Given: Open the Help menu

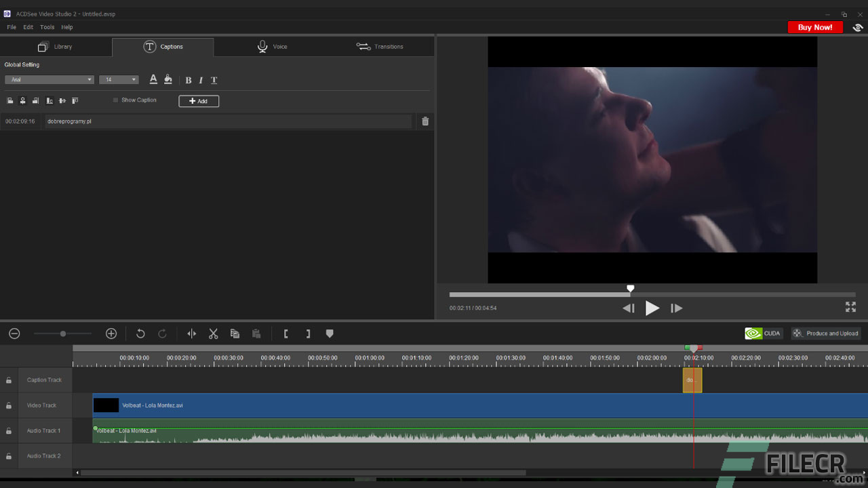Looking at the screenshot, I should 67,27.
